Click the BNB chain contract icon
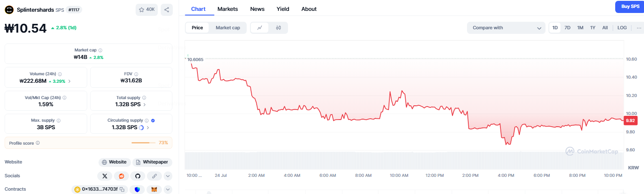The width and height of the screenshot is (644, 194). click(77, 190)
